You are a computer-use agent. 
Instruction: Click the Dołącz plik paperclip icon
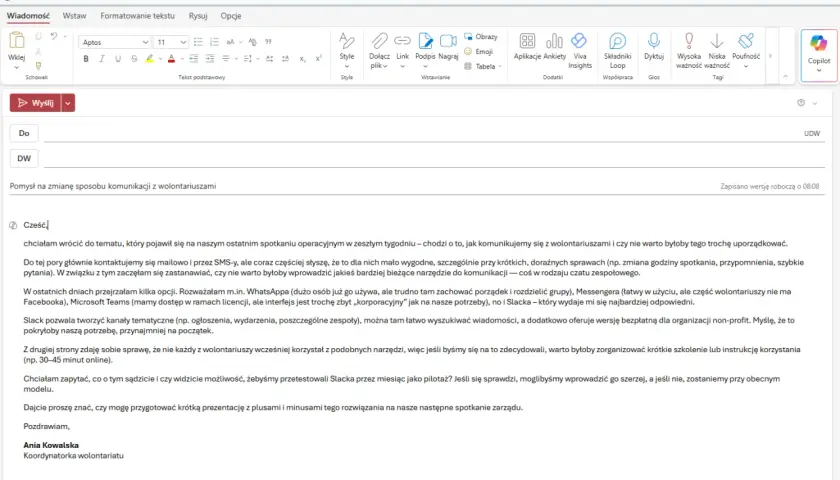379,41
